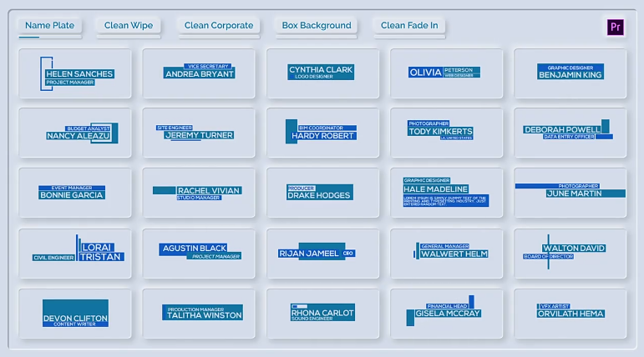Screen dimensions: 644x357
Task: Click the Benjamin King graphic designer preset
Action: point(570,73)
